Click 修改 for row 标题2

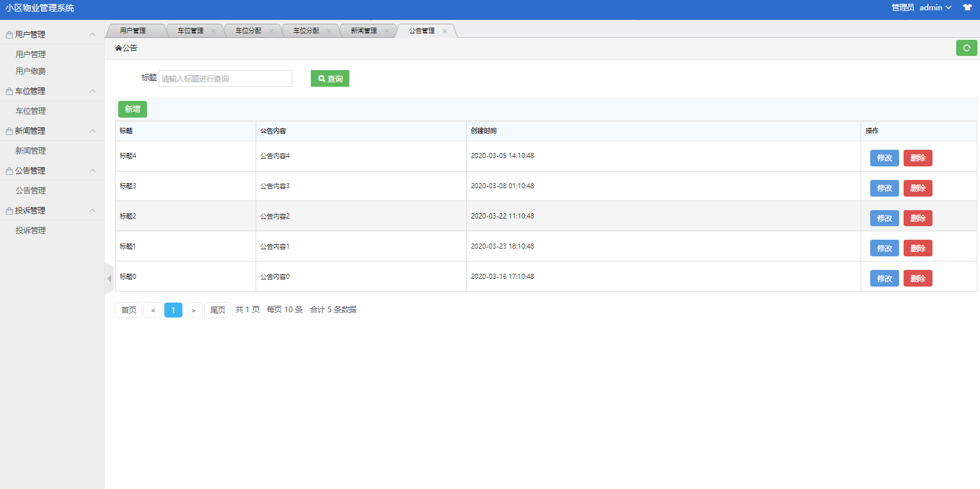tap(884, 218)
